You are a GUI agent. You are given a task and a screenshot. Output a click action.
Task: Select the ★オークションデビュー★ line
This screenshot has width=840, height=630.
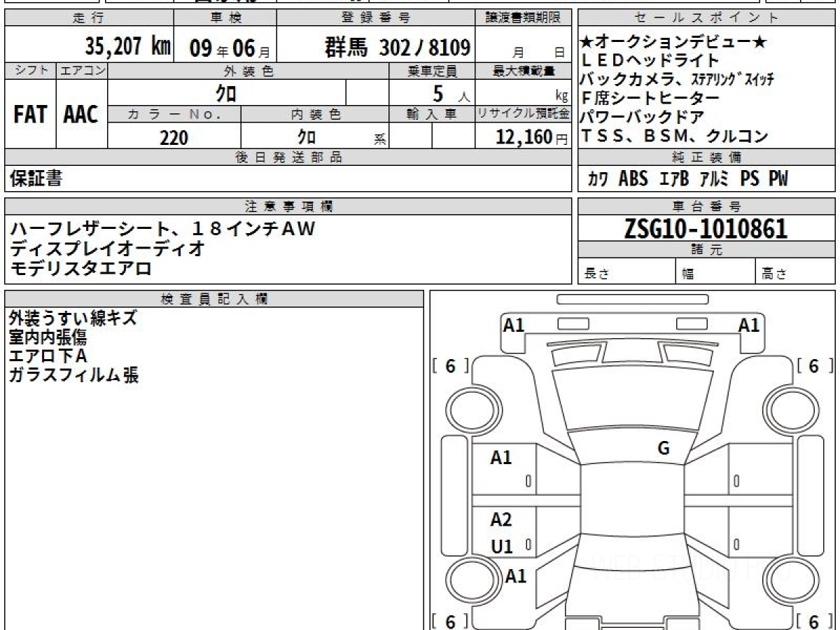pyautogui.click(x=673, y=43)
